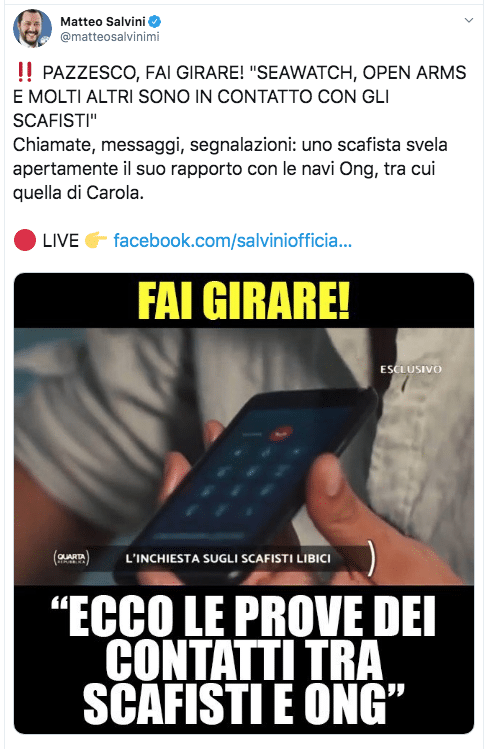This screenshot has width=492, height=749.
Task: Click the ESCLUSIVO label on video
Action: tap(411, 369)
